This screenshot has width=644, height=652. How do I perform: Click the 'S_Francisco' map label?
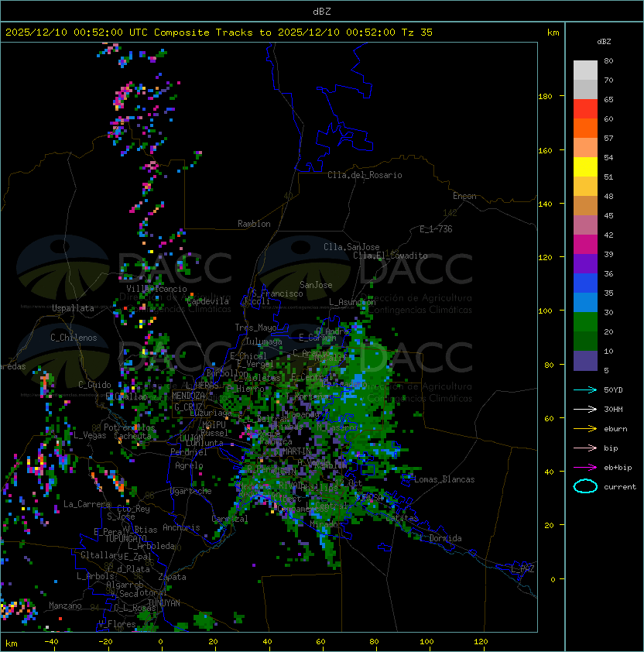[x=277, y=293]
